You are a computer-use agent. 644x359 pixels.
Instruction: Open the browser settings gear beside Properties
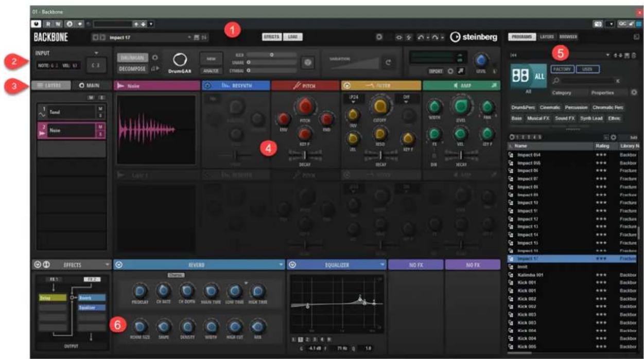(x=634, y=93)
